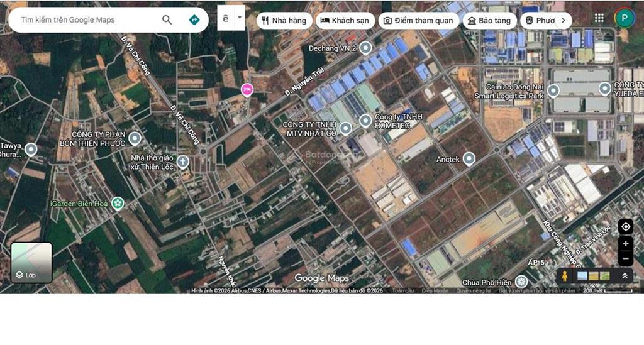The height and width of the screenshot is (345, 644).
Task: Click the ẤP 5 area label
Action: pyautogui.click(x=536, y=262)
